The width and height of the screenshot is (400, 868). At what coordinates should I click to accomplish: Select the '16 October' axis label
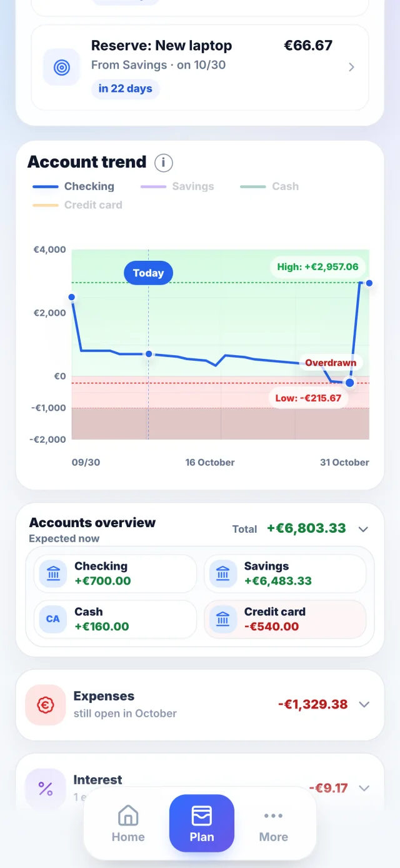point(210,463)
